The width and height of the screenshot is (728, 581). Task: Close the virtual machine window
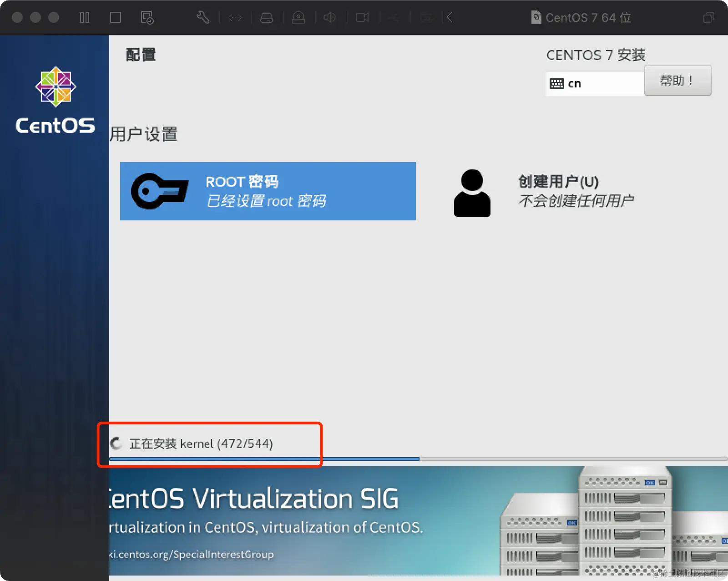(x=17, y=17)
